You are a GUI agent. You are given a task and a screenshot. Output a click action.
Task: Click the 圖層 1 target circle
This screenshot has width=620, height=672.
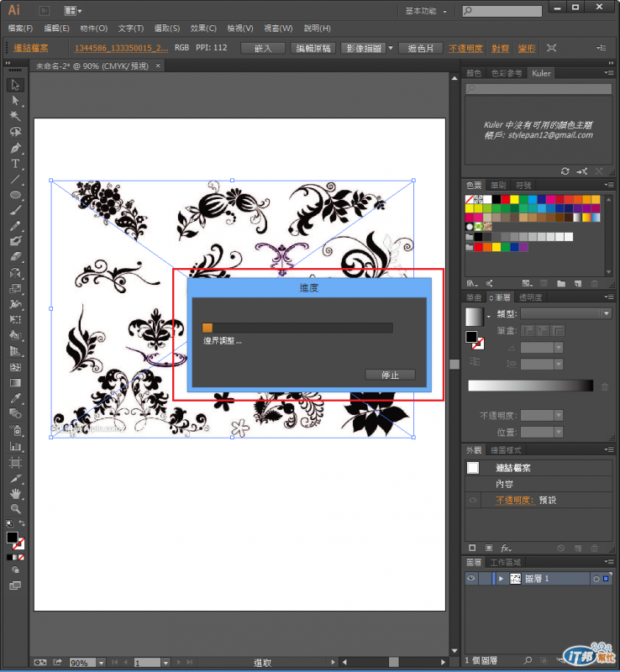coord(596,579)
